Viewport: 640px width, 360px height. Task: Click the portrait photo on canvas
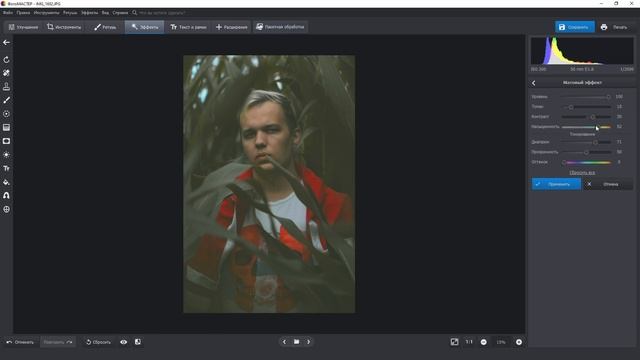(269, 184)
